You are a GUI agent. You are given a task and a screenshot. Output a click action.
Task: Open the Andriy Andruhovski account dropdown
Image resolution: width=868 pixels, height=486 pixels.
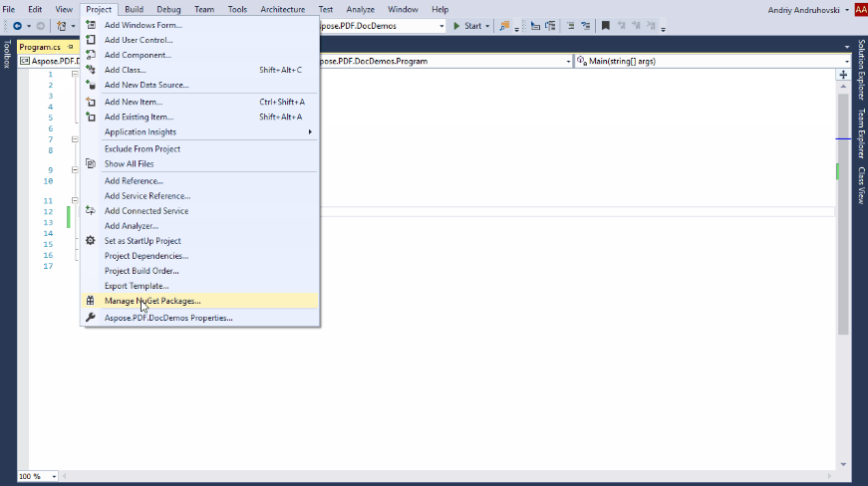(847, 9)
